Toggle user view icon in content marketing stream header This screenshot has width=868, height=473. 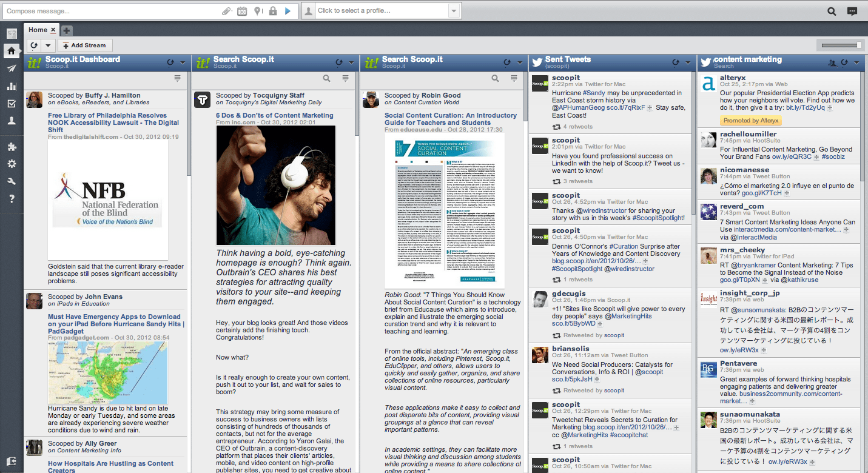[x=832, y=62]
